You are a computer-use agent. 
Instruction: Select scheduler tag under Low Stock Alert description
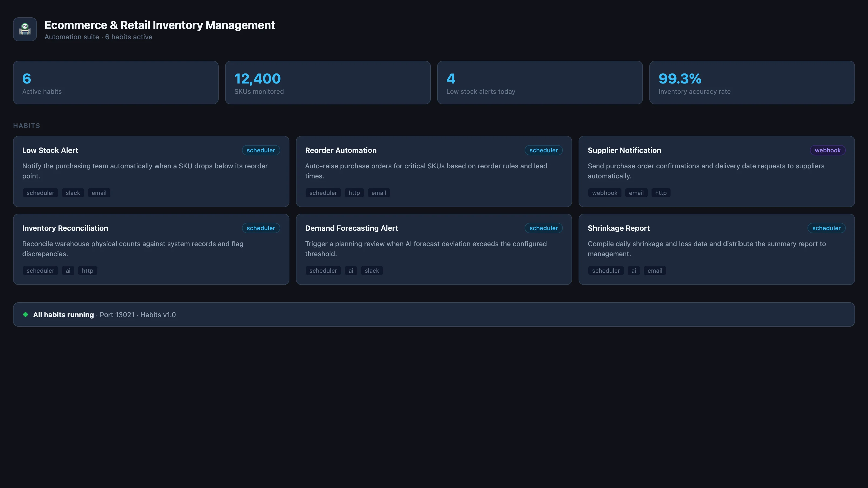click(x=40, y=193)
